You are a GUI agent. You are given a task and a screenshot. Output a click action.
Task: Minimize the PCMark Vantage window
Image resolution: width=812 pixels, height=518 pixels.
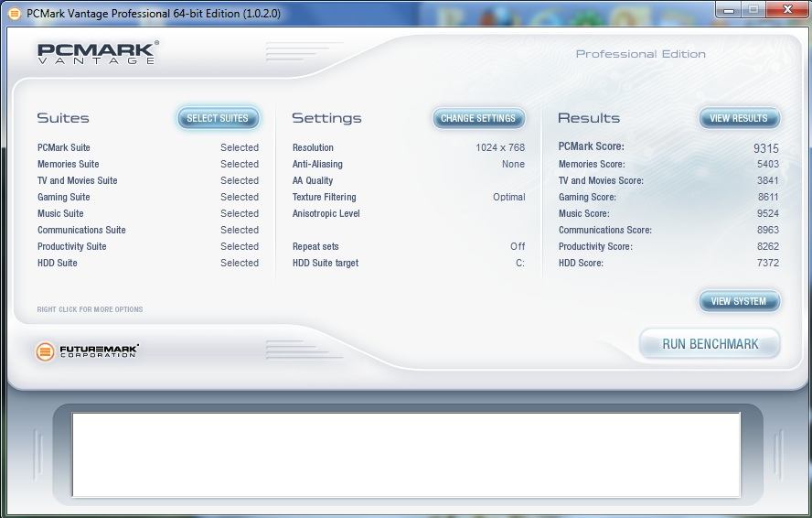(x=730, y=9)
